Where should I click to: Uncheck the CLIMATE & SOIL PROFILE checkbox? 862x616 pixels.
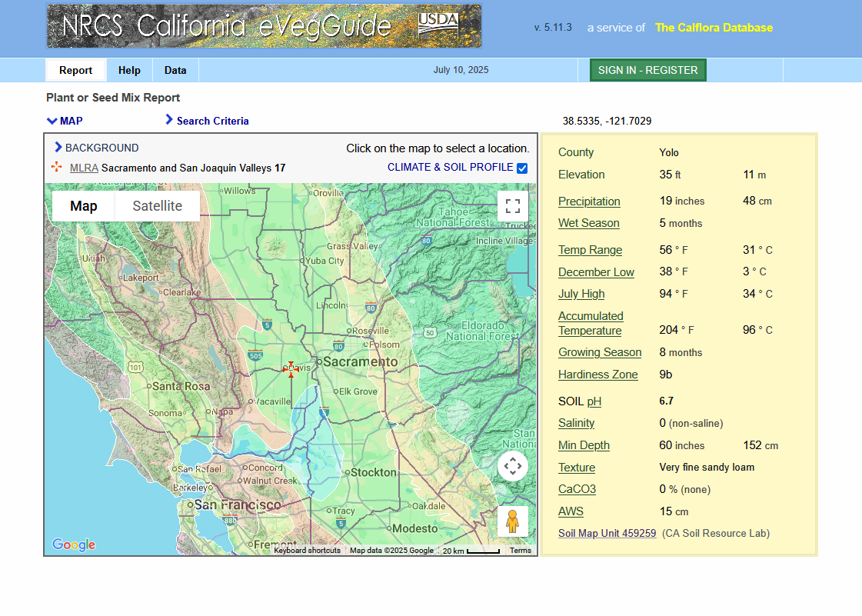coord(522,168)
